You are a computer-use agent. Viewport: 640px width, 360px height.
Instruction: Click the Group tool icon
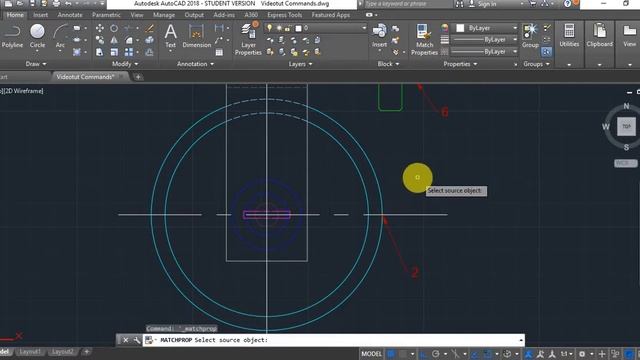pos(530,36)
